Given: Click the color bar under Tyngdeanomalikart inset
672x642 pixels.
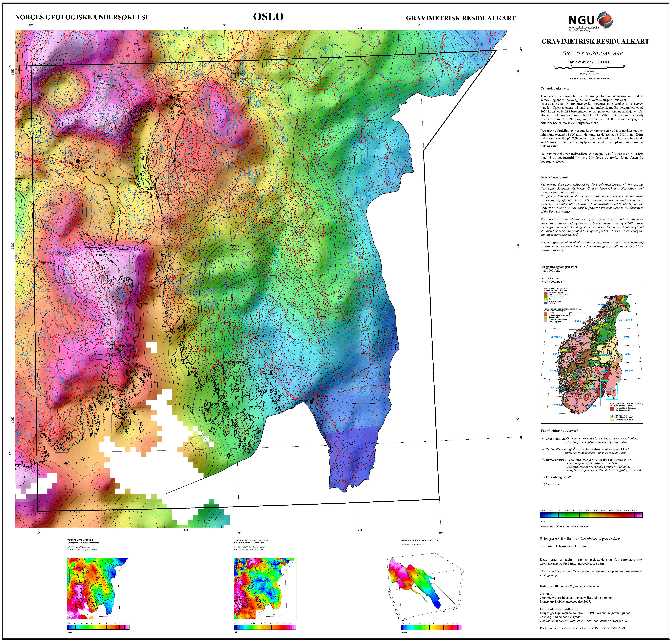Looking at the screenshot, I should click(98, 627).
